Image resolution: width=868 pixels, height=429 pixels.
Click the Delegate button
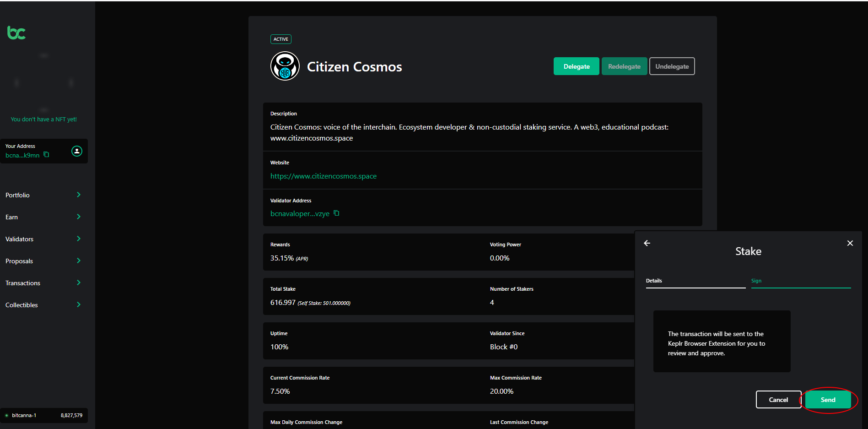pyautogui.click(x=577, y=66)
